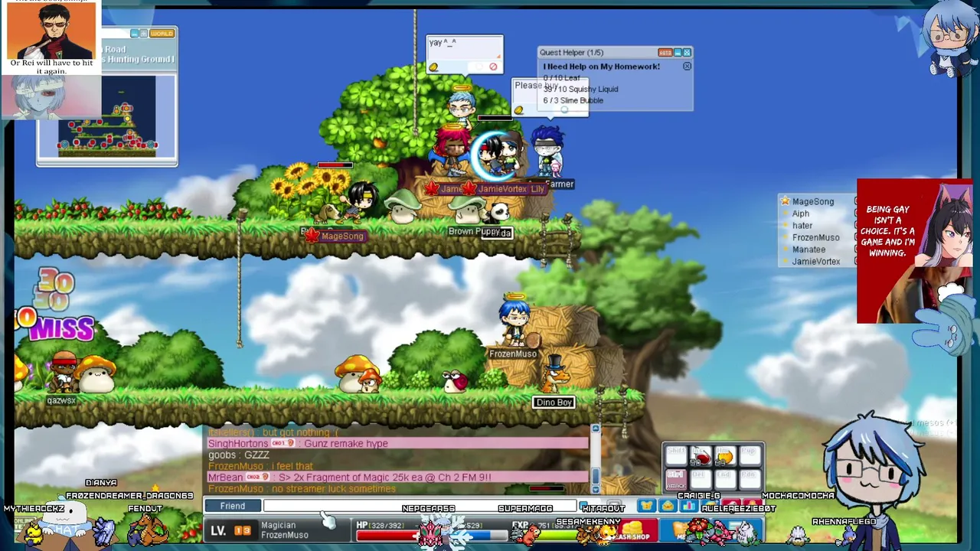Focus the chat message input field
Viewport: 980px width, 551px height.
click(x=420, y=506)
